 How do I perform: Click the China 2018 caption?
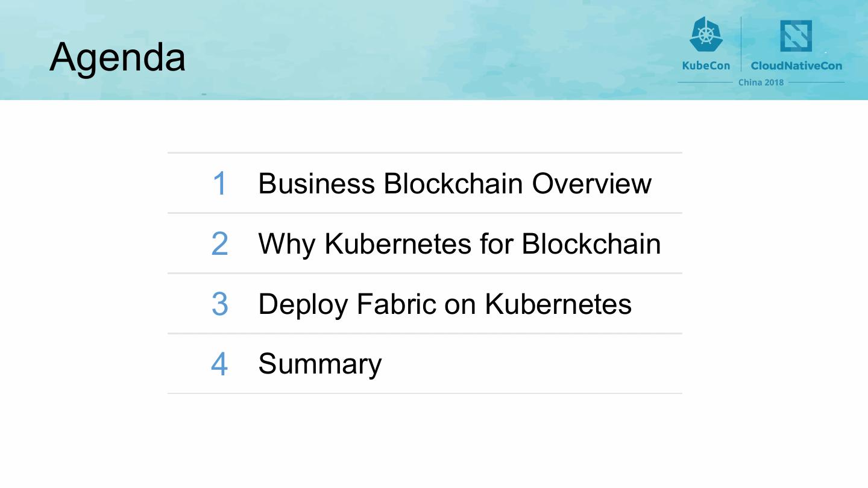click(x=761, y=83)
